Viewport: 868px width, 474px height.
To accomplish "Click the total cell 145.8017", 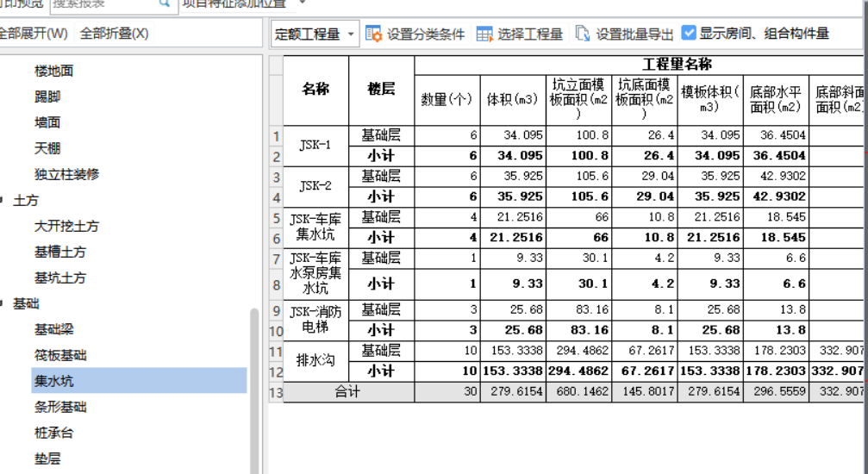I will coord(645,392).
